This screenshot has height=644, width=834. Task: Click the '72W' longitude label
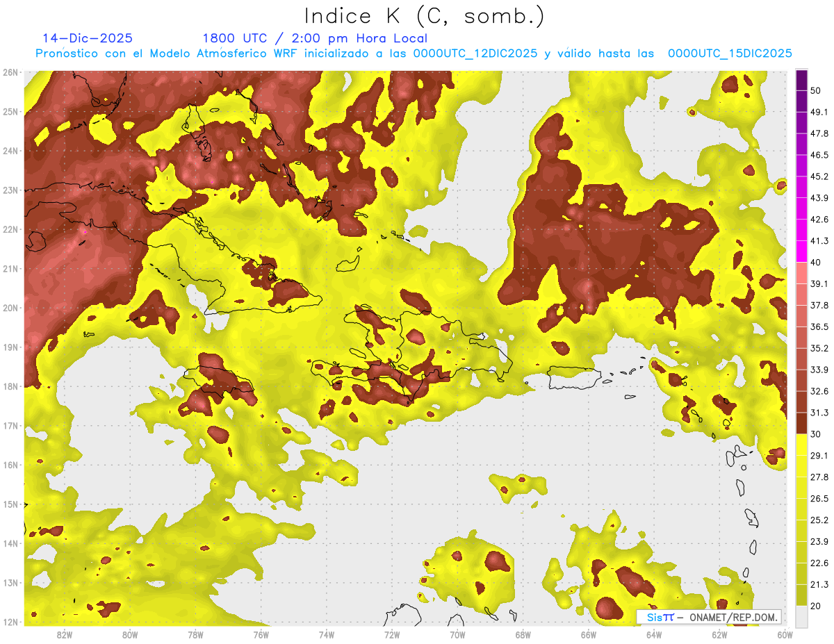[x=392, y=634]
